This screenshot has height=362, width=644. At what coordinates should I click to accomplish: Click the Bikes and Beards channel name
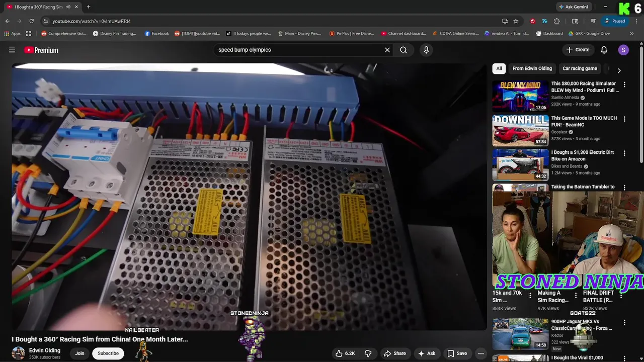click(x=567, y=166)
